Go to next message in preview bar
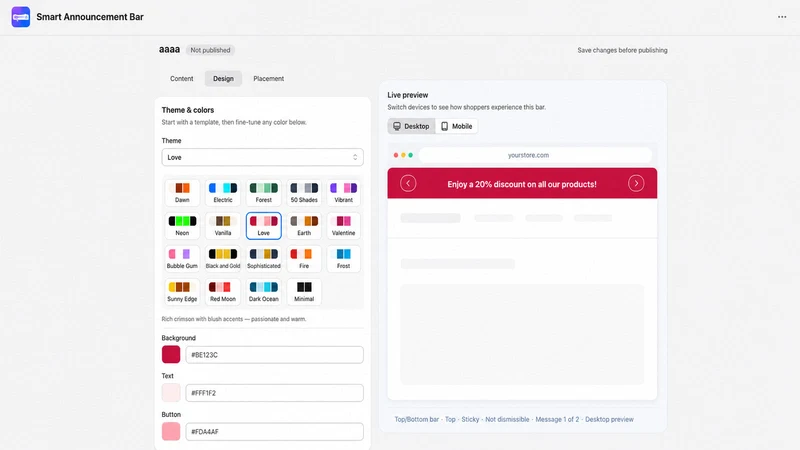This screenshot has width=800, height=450. click(636, 183)
